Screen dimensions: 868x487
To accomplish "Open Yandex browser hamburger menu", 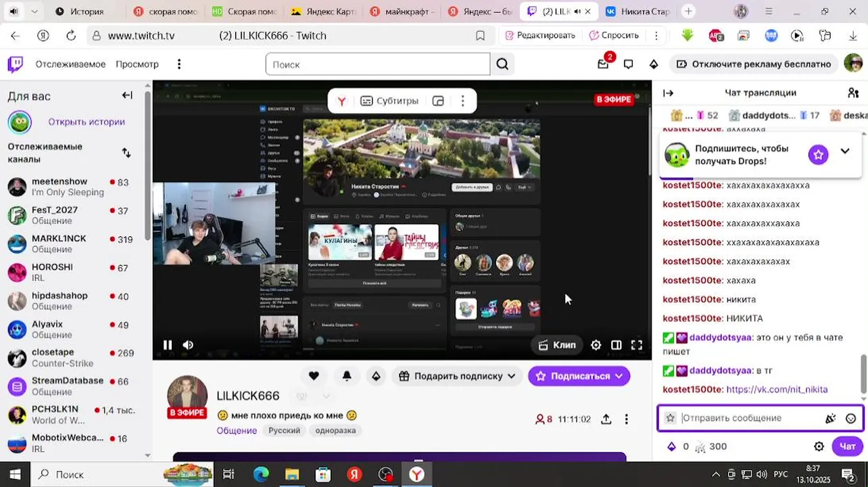I will [x=769, y=11].
